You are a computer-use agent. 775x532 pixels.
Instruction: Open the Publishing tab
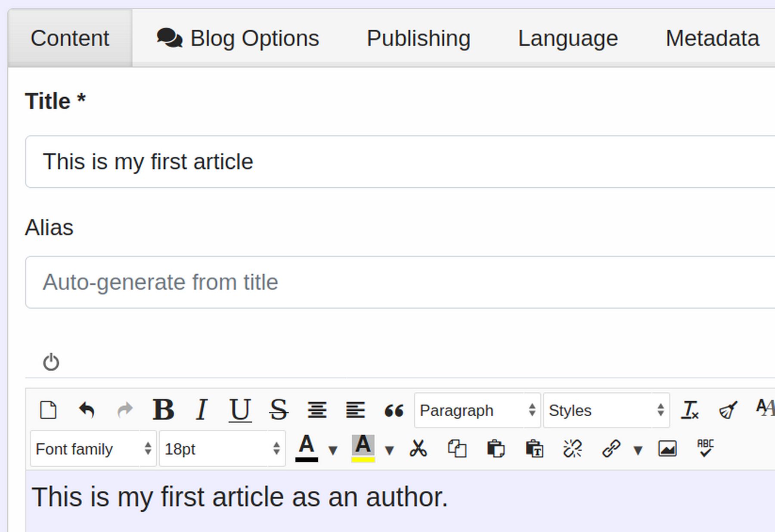tap(418, 38)
